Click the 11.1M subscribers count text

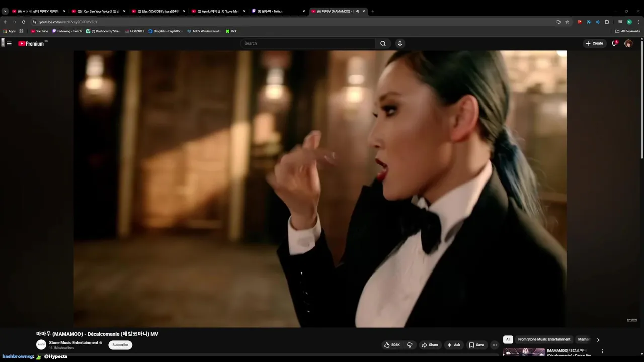(61, 348)
